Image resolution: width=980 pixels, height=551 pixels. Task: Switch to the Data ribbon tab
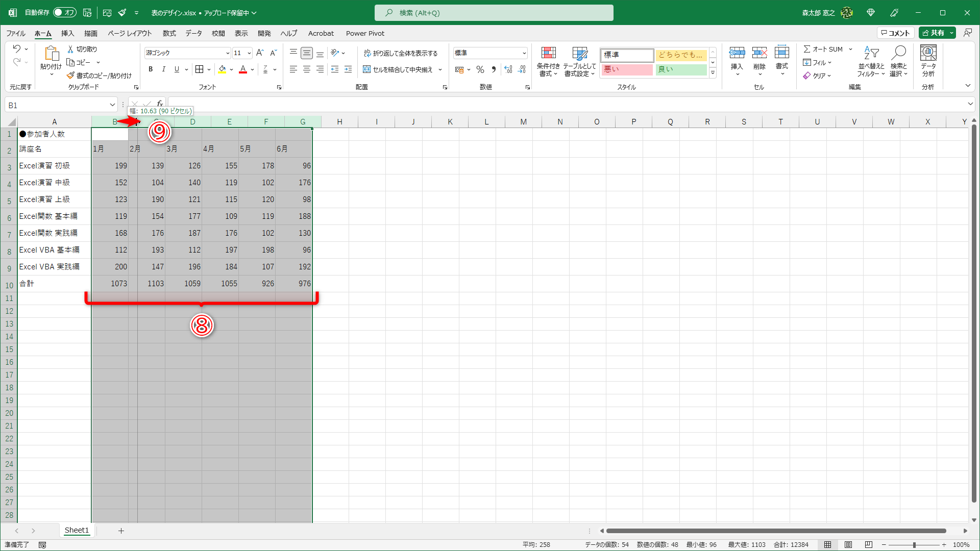[x=193, y=33]
